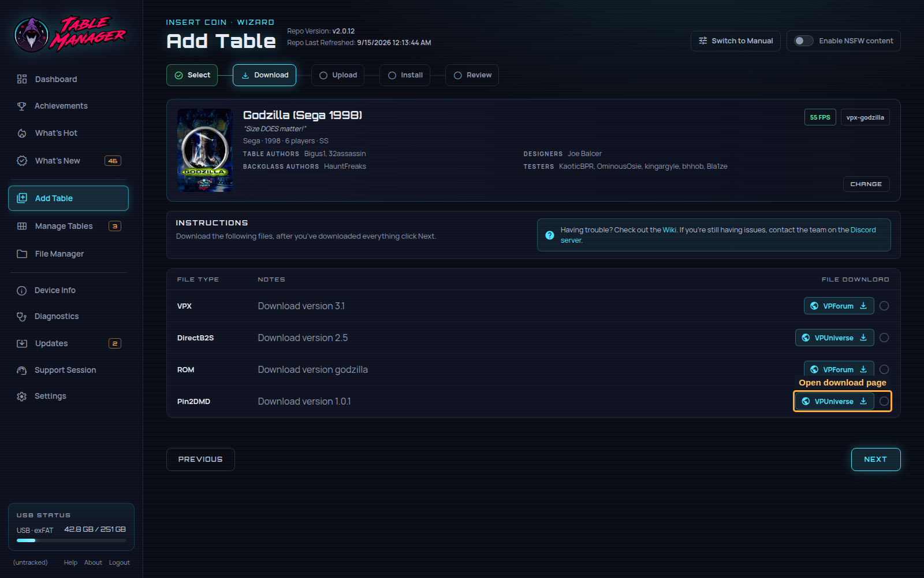The image size is (924, 578).
Task: Click the Add Table sidebar icon
Action: pos(22,198)
